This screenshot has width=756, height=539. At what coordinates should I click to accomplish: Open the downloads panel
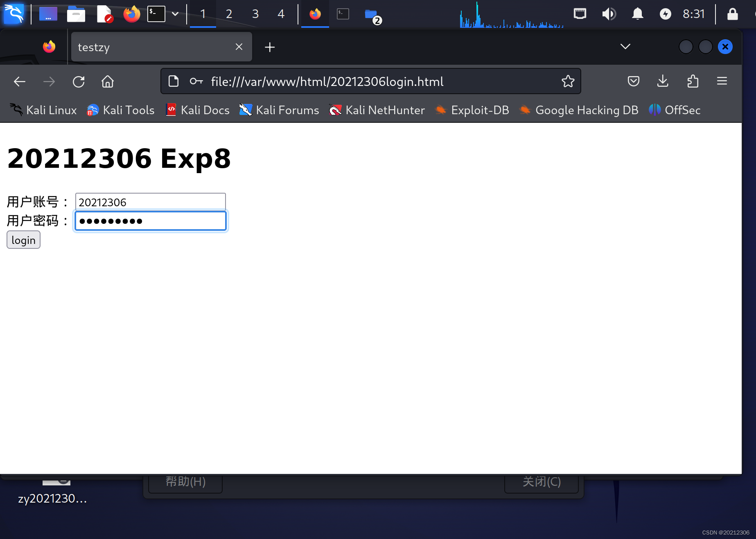(663, 81)
